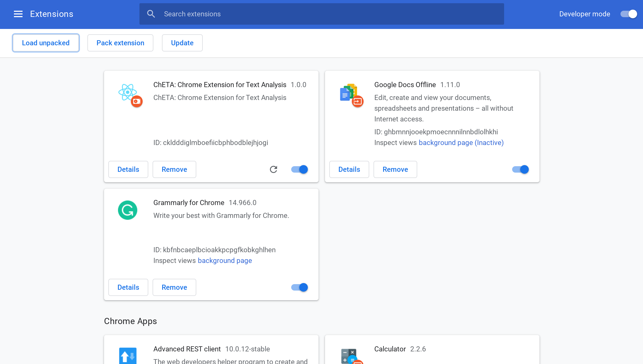Click the Grammarly green G icon

(x=128, y=210)
